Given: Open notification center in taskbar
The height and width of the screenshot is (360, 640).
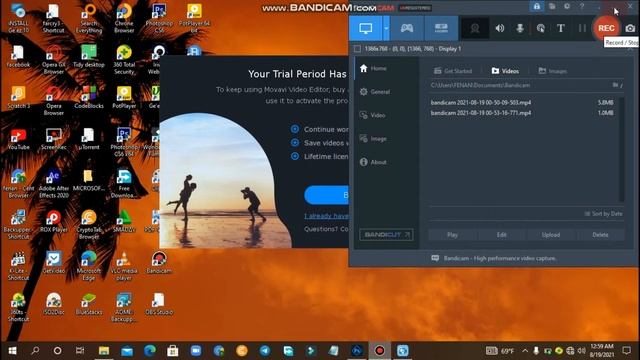Looking at the screenshot, I should (627, 351).
